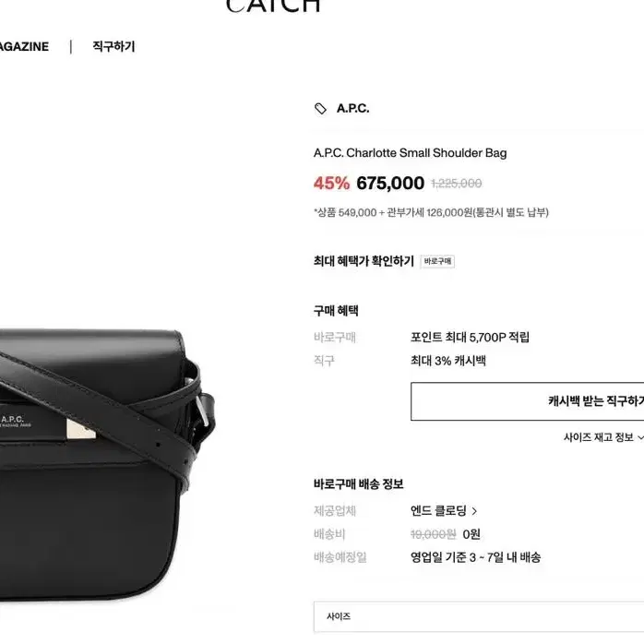
Task: Click the customs tax note under the price
Action: tap(431, 212)
